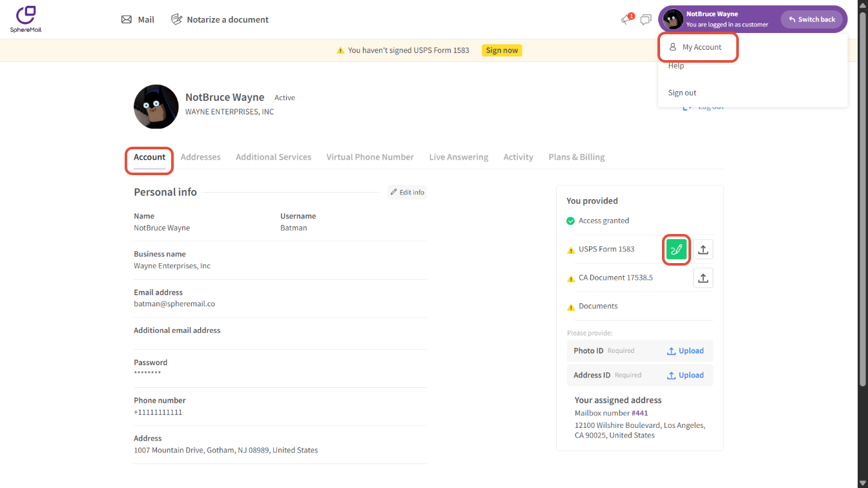Click warning icon beside CA Document 17538.5
868x488 pixels.
coord(570,279)
